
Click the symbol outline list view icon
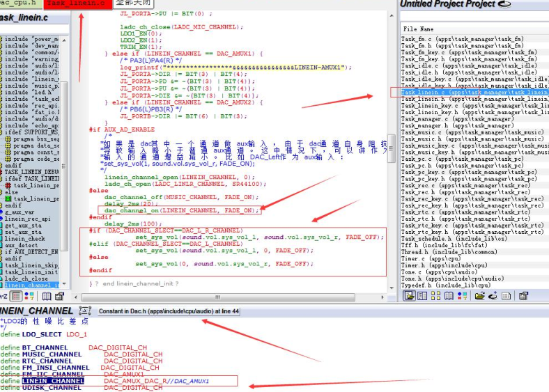16,297
